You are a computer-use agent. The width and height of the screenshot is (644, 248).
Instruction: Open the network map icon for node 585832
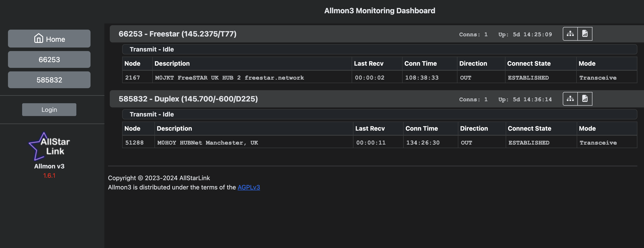point(570,99)
